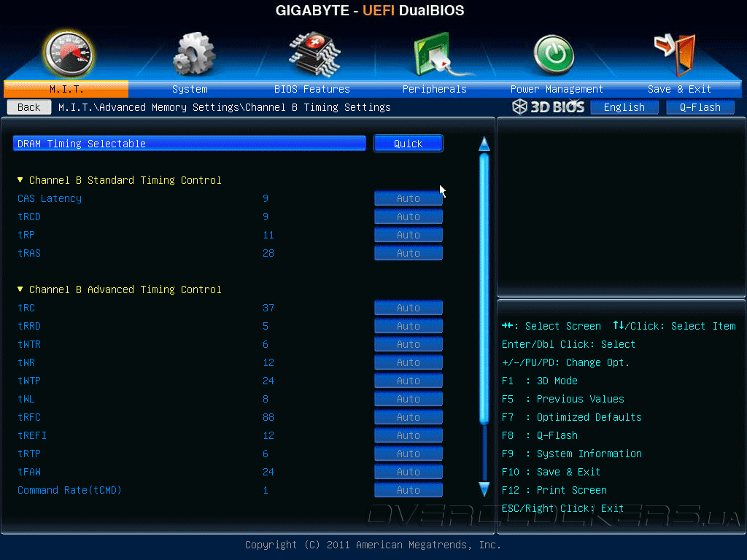Open the tWTR Auto option
This screenshot has width=747, height=560.
click(409, 344)
